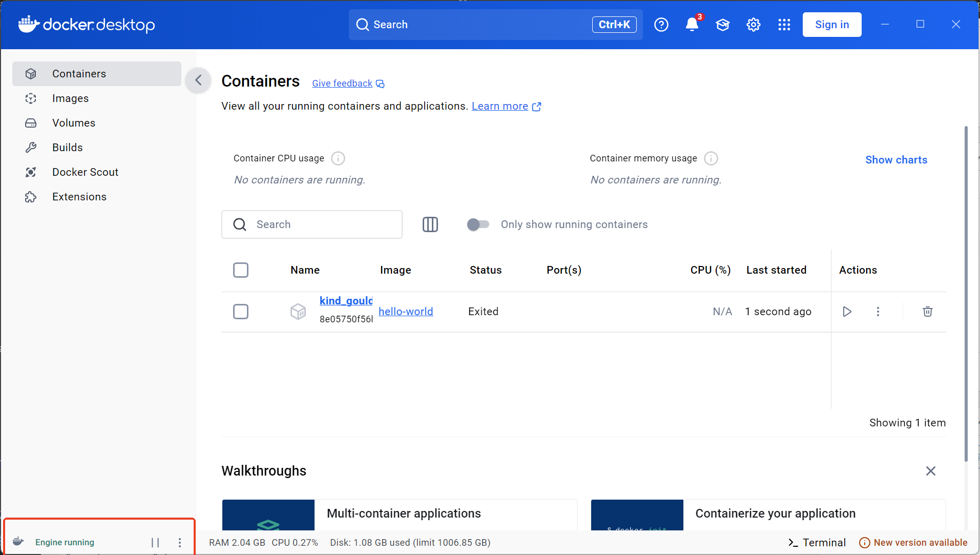The width and height of the screenshot is (980, 555).
Task: Click the CPU 0.27% status text
Action: pyautogui.click(x=295, y=543)
